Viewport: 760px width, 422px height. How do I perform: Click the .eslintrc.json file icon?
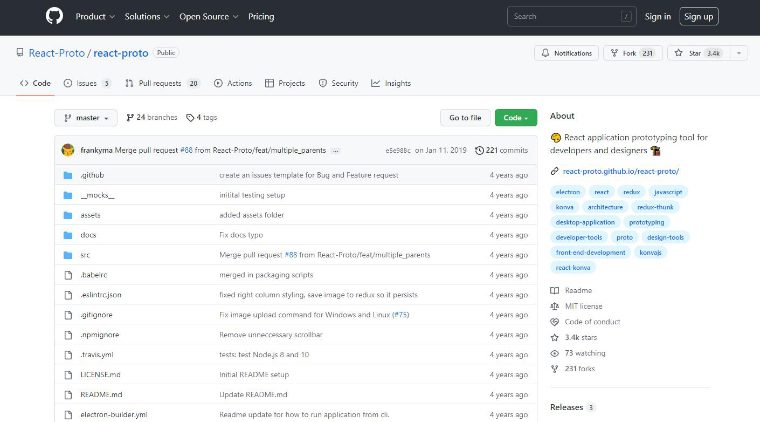[68, 295]
